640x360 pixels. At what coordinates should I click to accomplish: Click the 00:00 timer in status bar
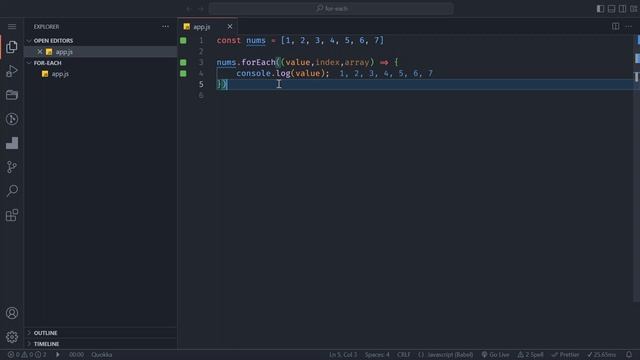coord(76,355)
